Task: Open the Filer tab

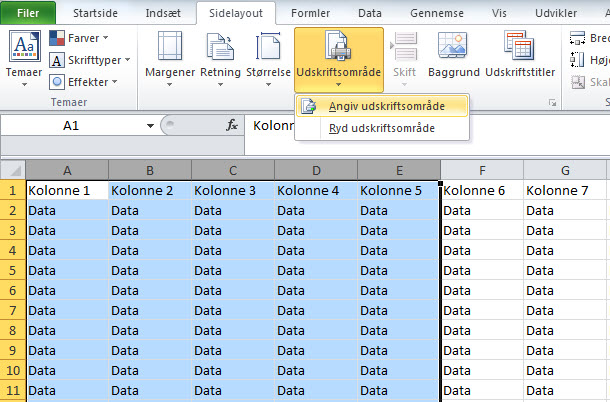Action: [x=28, y=13]
